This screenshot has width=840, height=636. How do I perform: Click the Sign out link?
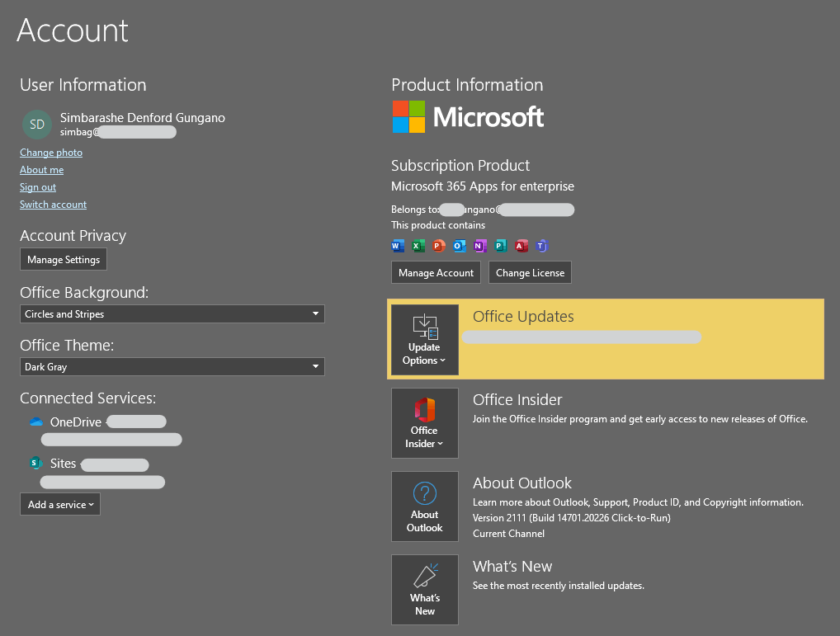[38, 187]
